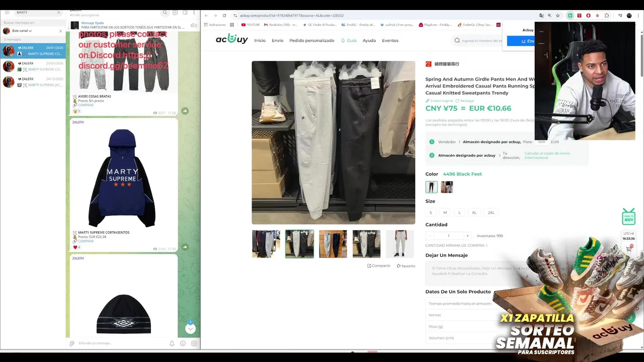Viewport: 644px width, 362px height.
Task: Reload the acbuy page
Action: pyautogui.click(x=224, y=16)
